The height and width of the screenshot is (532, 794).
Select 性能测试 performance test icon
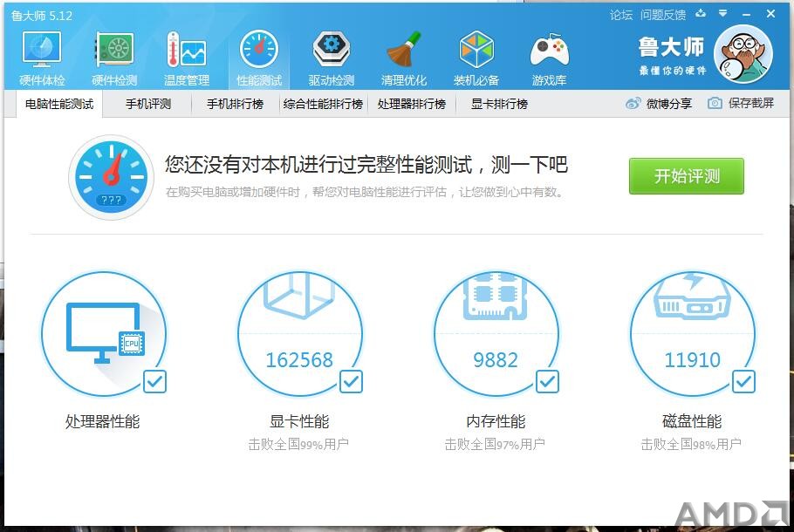pos(259,58)
